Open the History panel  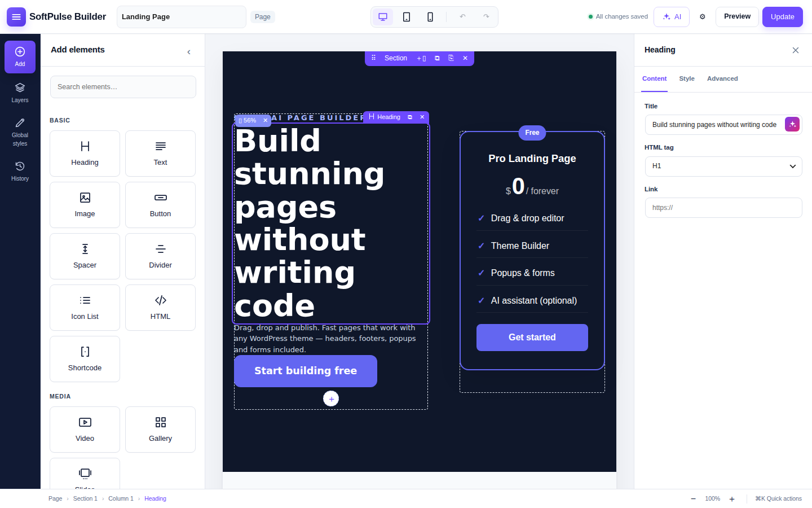(x=20, y=171)
